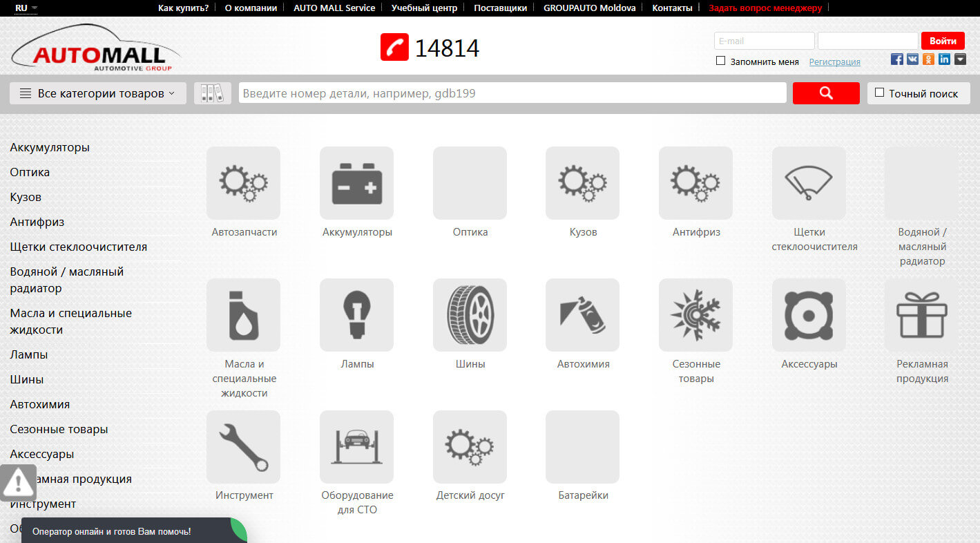This screenshot has height=543, width=980.
Task: Click the Щетки стеклоочистителя wiper icon
Action: coord(809,183)
